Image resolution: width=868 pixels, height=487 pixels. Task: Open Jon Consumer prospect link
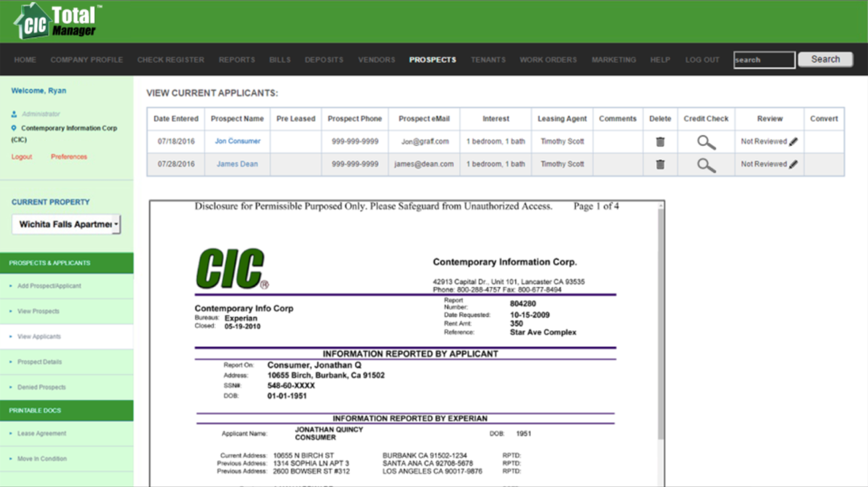pos(237,141)
